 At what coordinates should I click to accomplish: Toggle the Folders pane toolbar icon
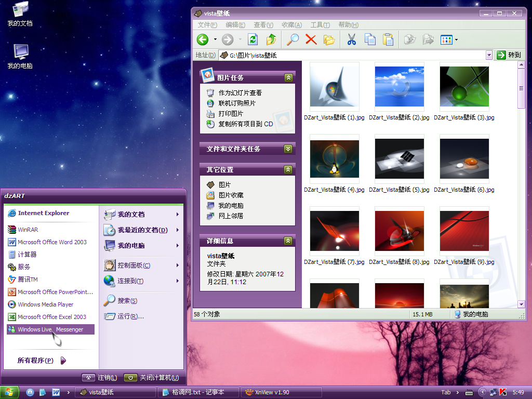pos(329,39)
